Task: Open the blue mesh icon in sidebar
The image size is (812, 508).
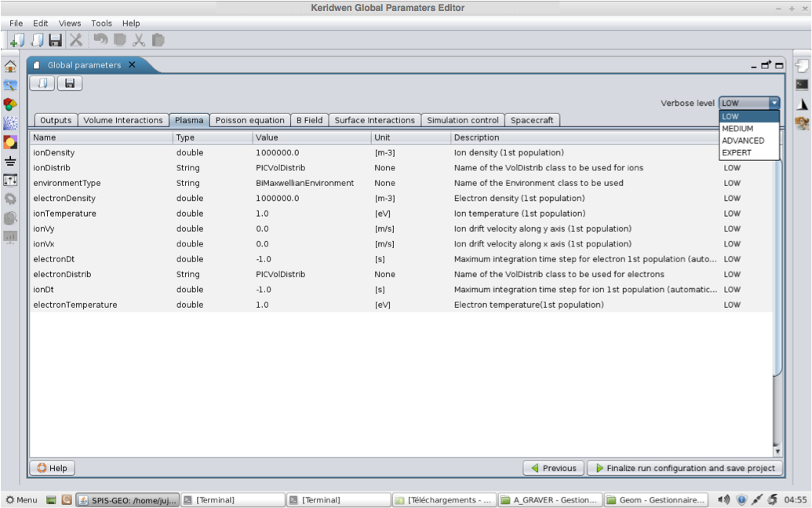Action: tap(10, 123)
